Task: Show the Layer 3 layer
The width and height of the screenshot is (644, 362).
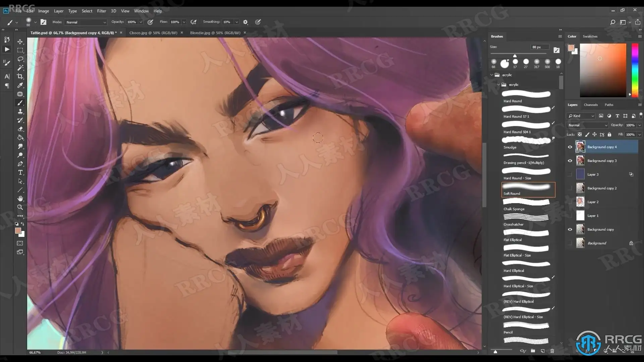Action: point(570,174)
